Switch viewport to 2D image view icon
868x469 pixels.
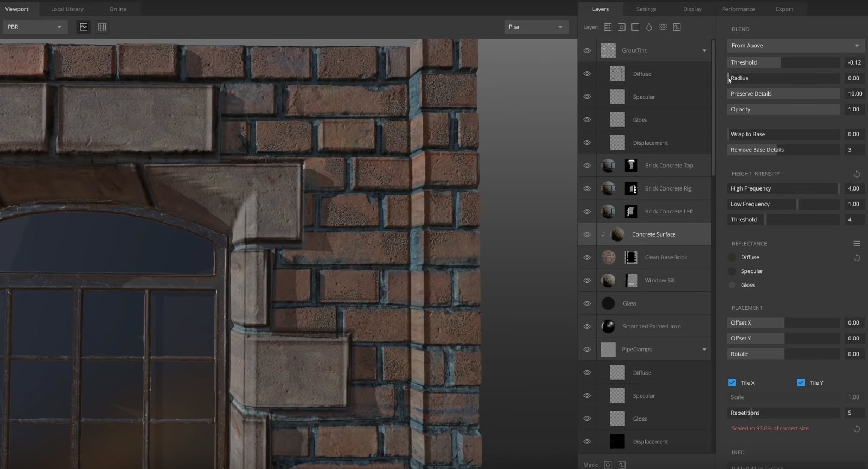tap(84, 27)
